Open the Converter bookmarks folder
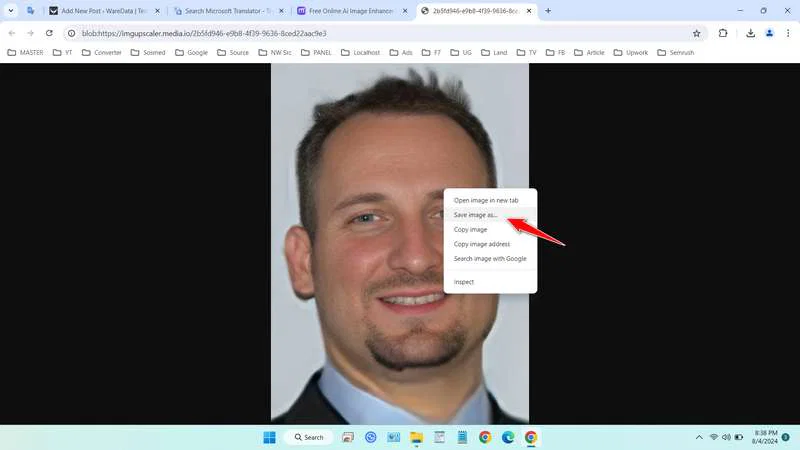 click(x=102, y=53)
